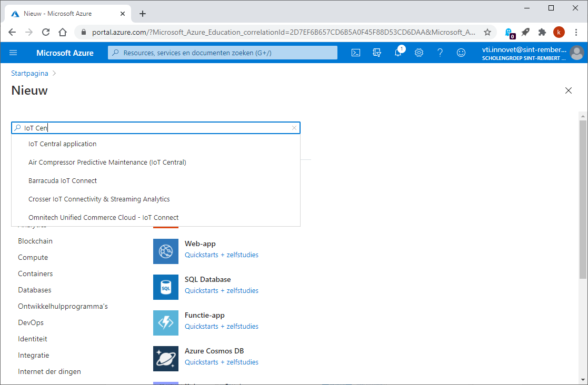This screenshot has height=385, width=588.
Task: Click the Microsoft Azure home logo text
Action: (x=65, y=53)
